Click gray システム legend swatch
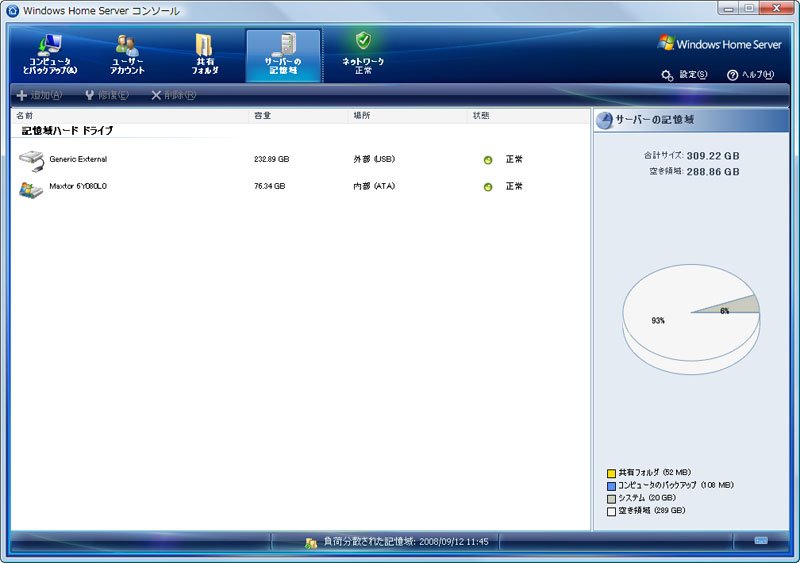Screen dimensions: 800x563 611,499
